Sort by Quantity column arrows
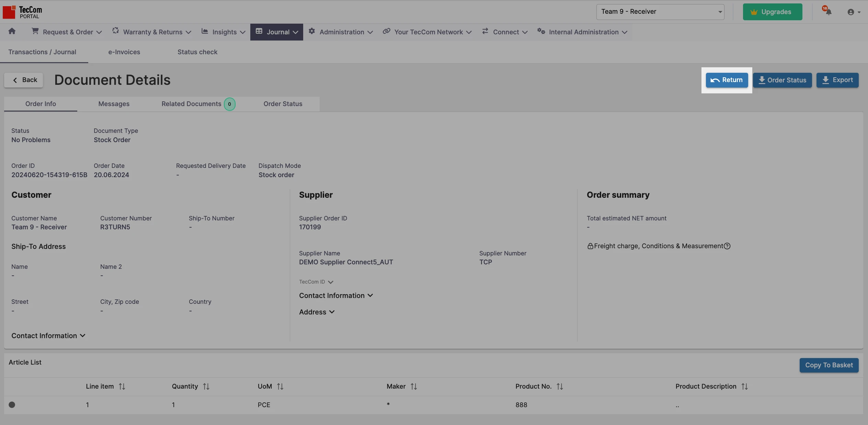Screen dimensions: 868x425 [206, 387]
